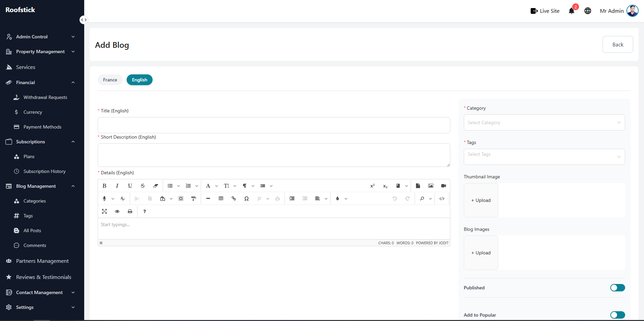Insert a horizontal line in editor

pos(208,199)
